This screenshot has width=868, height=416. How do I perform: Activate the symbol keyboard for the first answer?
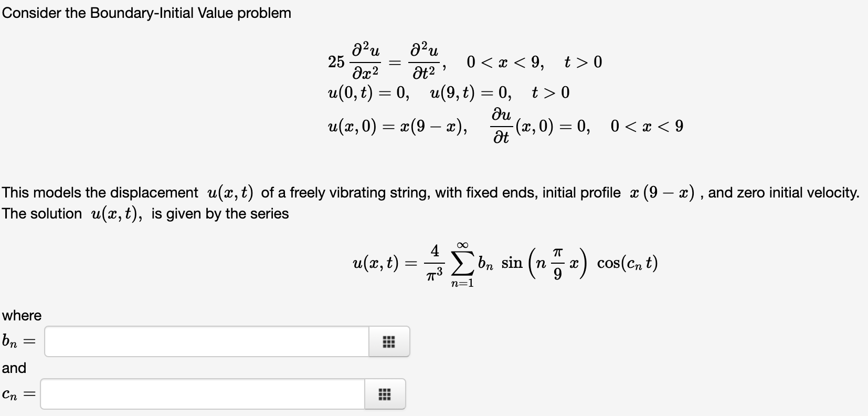pos(389,341)
